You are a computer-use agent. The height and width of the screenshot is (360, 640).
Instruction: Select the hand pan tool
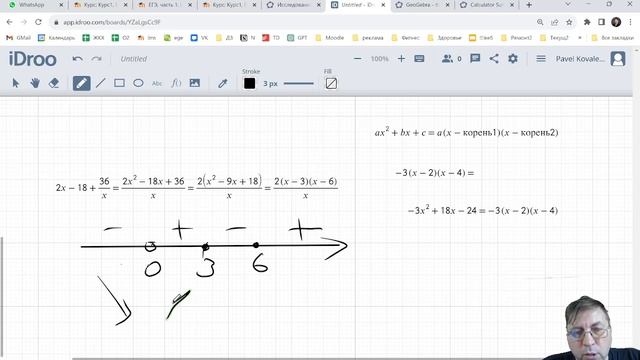coord(35,83)
